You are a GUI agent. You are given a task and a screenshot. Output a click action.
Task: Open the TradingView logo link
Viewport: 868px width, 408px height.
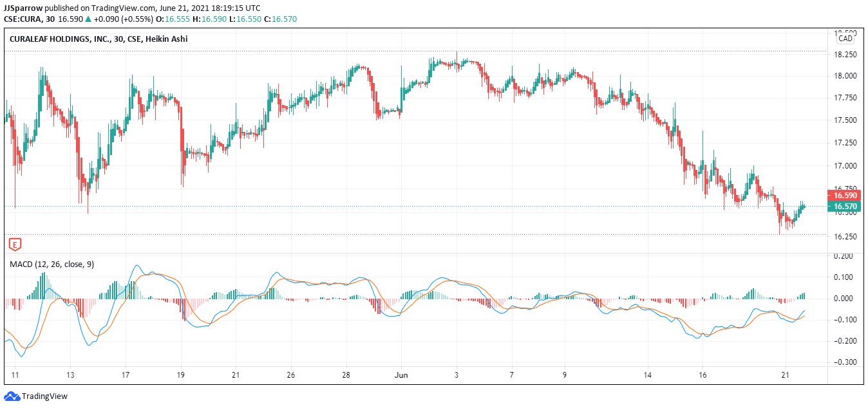tap(36, 396)
